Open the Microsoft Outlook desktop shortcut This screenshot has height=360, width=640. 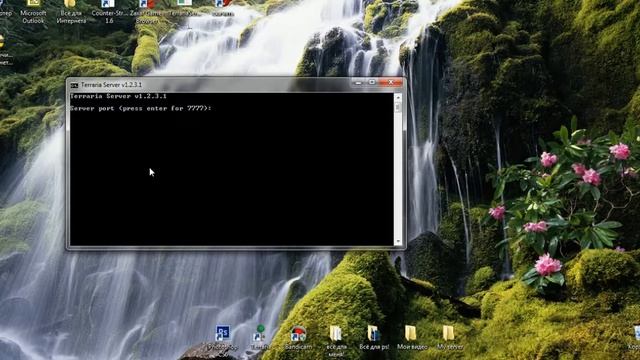click(x=33, y=11)
